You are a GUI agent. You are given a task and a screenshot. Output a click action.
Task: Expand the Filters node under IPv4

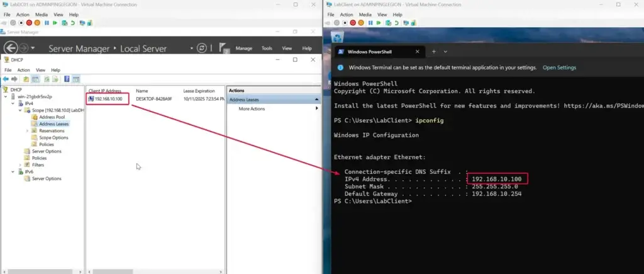point(20,165)
